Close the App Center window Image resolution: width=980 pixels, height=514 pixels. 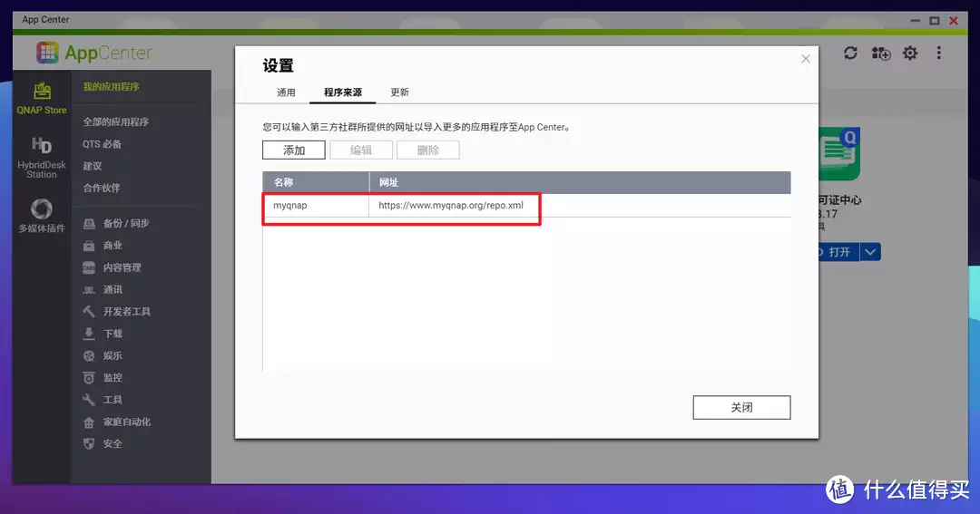pos(954,21)
